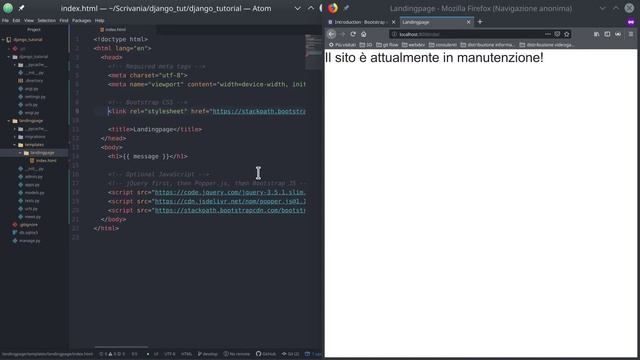The width and height of the screenshot is (640, 360).
Task: Go back in Firefox history
Action: coord(331,34)
